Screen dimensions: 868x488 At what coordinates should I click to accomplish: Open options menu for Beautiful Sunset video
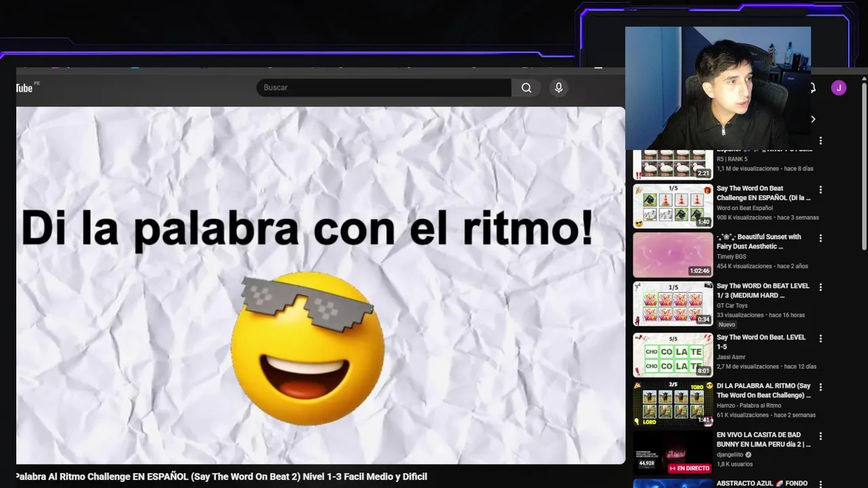click(821, 239)
